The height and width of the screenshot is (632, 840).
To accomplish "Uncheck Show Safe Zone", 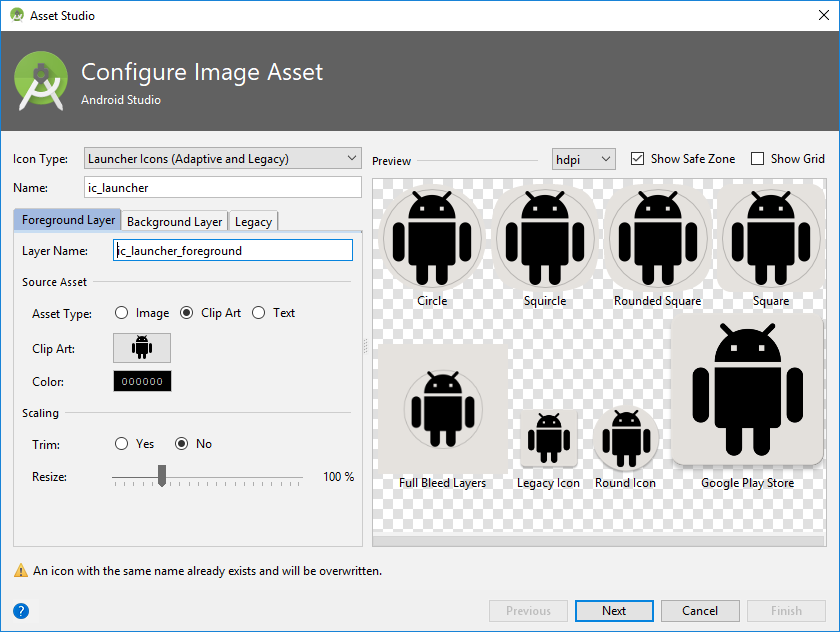I will [637, 158].
